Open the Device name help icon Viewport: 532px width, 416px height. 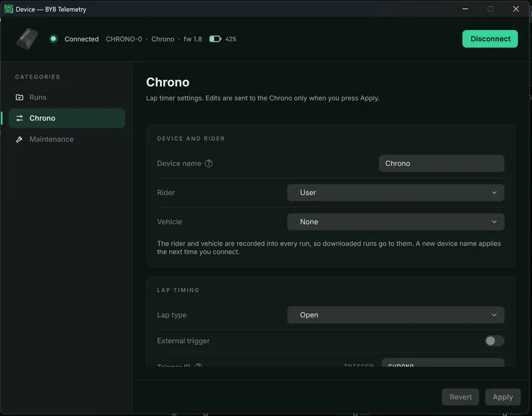pyautogui.click(x=209, y=163)
